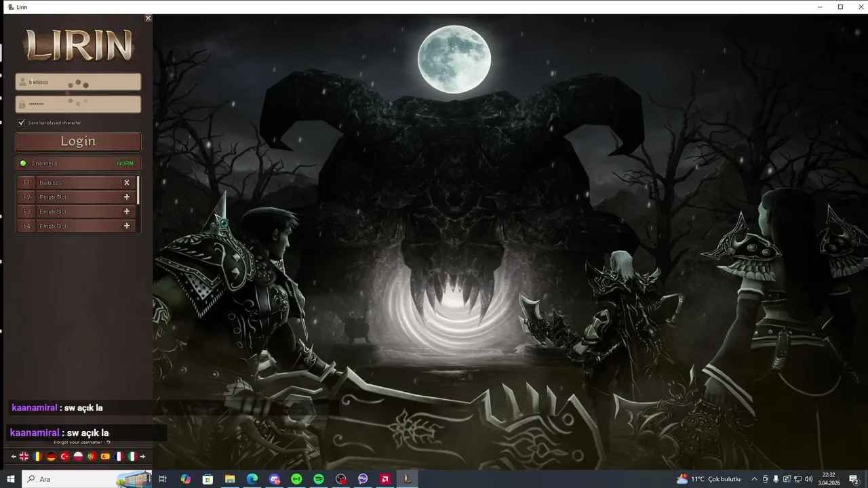Select the Spanish flag language
This screenshot has width=868, height=488.
point(105,457)
